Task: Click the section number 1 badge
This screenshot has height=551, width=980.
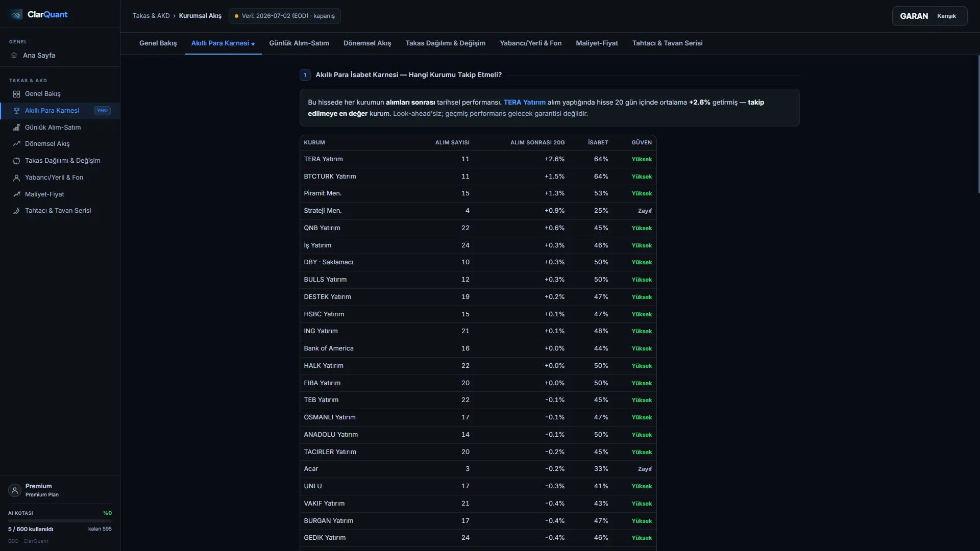Action: 305,75
